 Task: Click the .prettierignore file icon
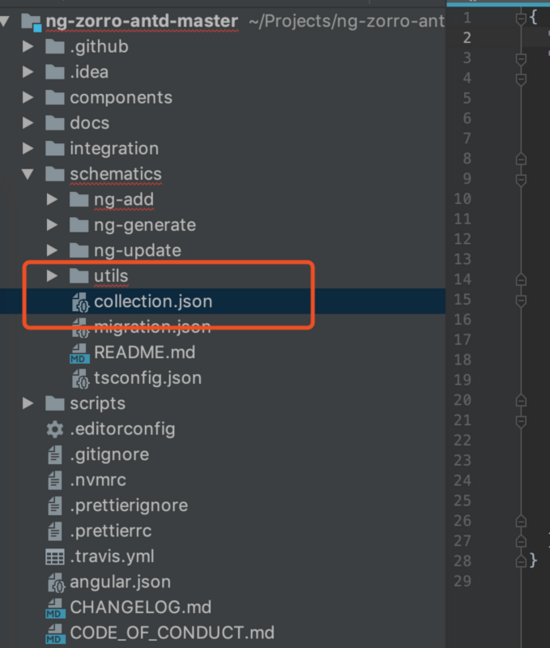coord(55,506)
